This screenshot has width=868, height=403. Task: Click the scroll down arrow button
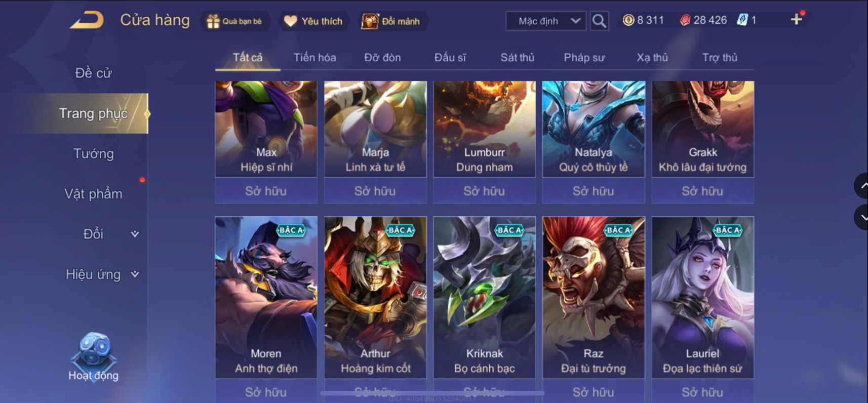point(861,217)
